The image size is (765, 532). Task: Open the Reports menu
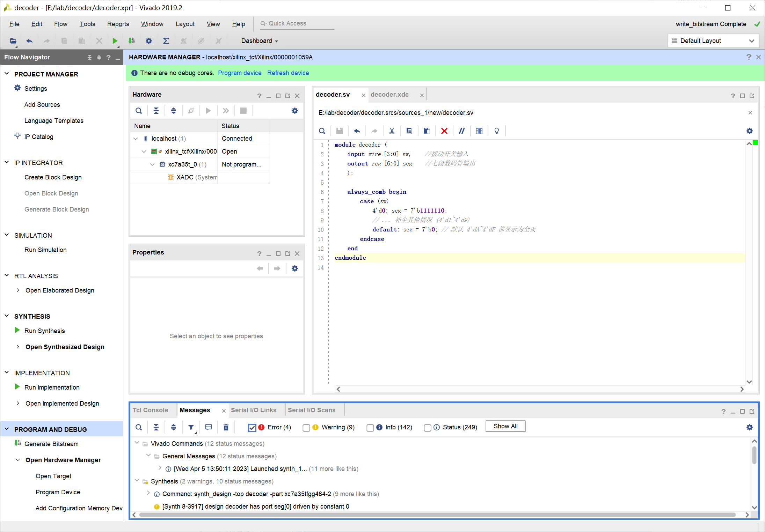[118, 24]
